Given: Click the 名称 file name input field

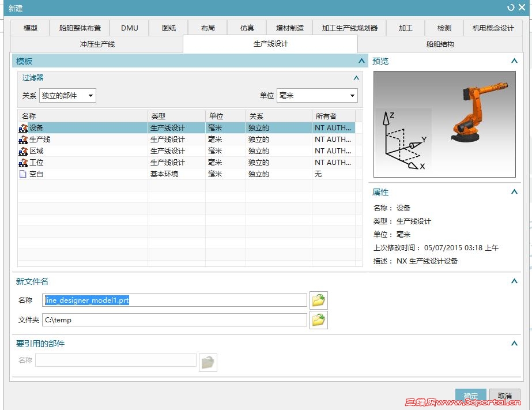Looking at the screenshot, I should pyautogui.click(x=175, y=300).
